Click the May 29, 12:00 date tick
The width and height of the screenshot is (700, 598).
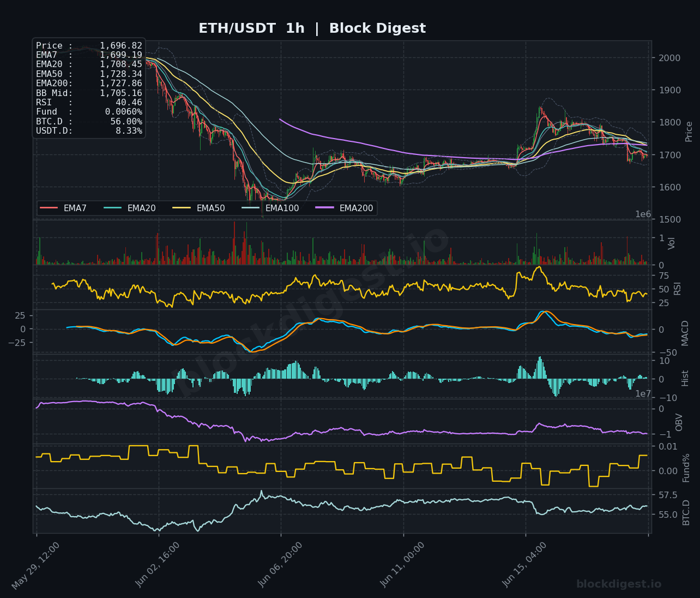pos(36,566)
